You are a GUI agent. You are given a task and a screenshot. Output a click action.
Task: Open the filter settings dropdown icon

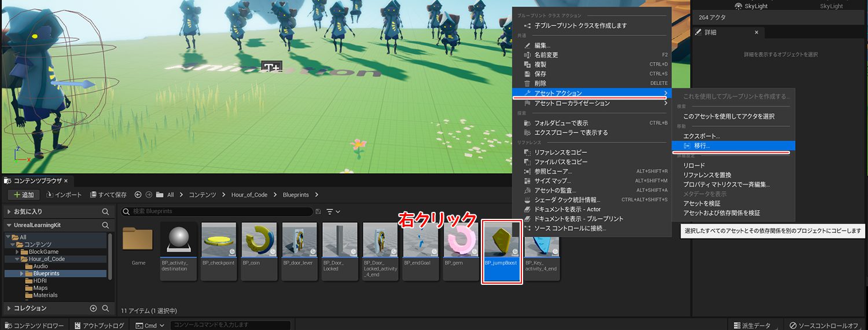(x=333, y=212)
